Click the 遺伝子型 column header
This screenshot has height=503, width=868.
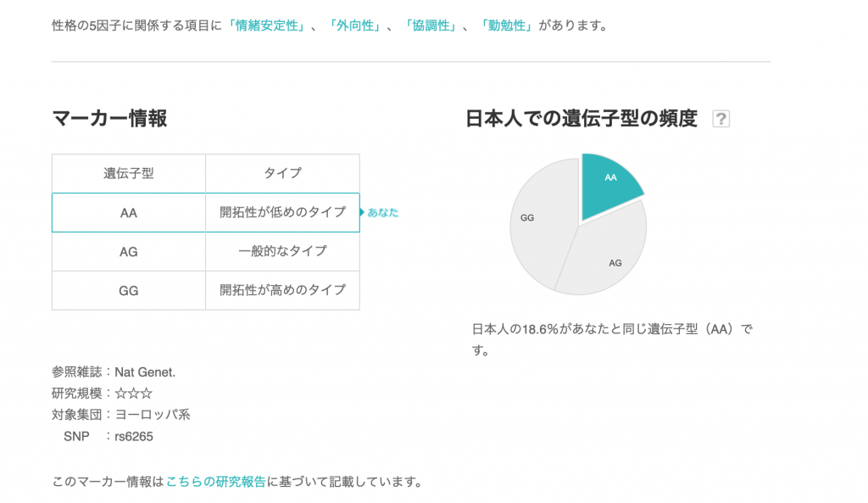[x=129, y=173]
